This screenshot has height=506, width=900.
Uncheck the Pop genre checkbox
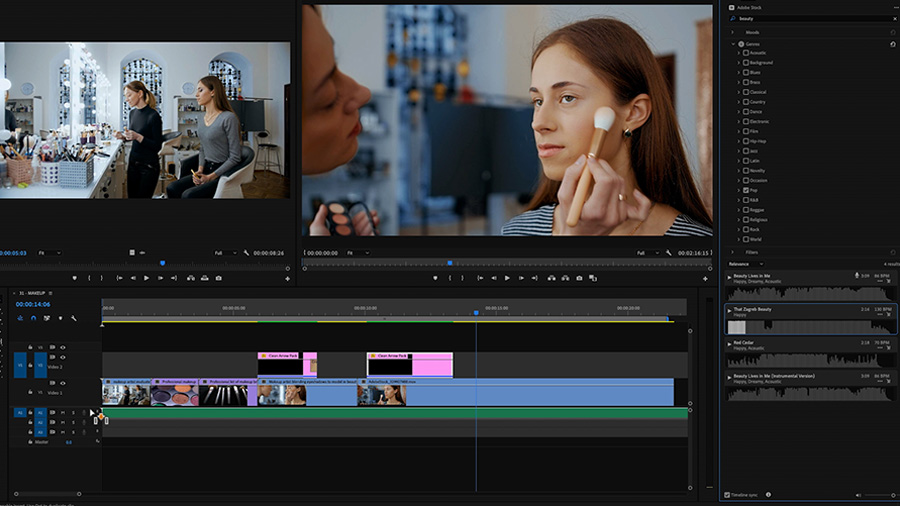point(745,189)
